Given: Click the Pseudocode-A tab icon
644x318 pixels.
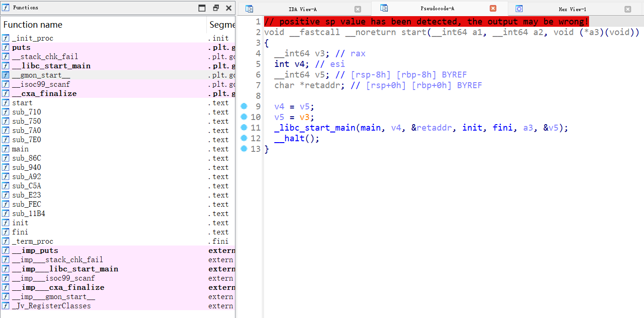Looking at the screenshot, I should click(384, 8).
